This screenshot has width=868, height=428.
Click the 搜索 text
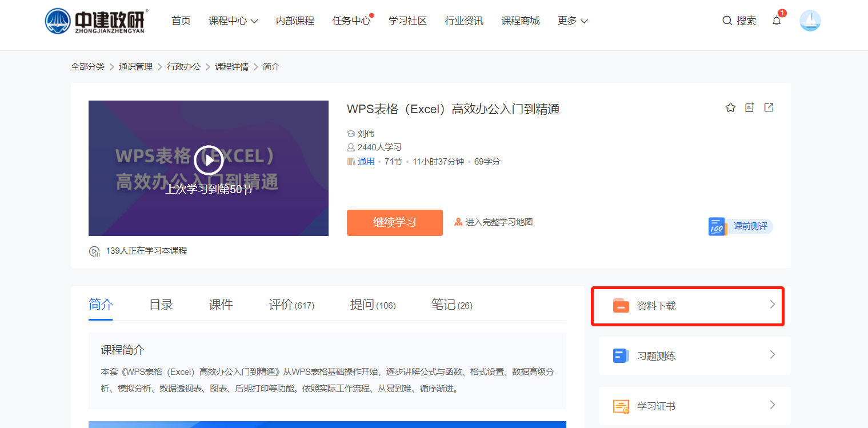(x=746, y=21)
